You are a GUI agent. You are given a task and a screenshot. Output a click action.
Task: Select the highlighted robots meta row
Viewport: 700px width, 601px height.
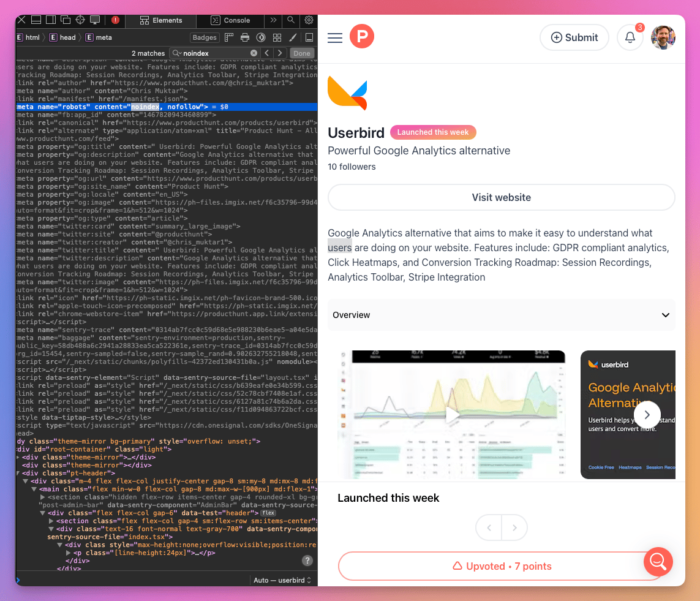tap(167, 107)
